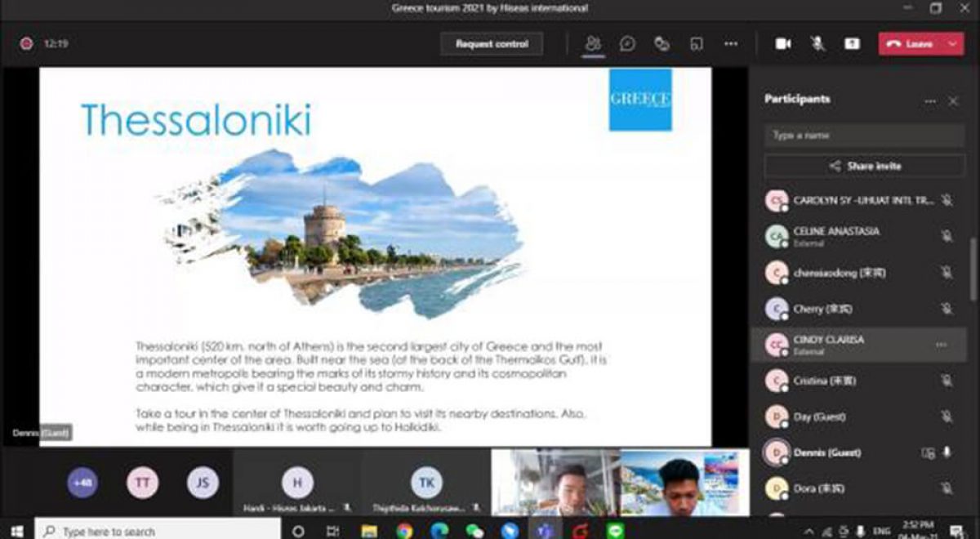The height and width of the screenshot is (539, 980).
Task: Close the Participants panel
Action: (953, 100)
